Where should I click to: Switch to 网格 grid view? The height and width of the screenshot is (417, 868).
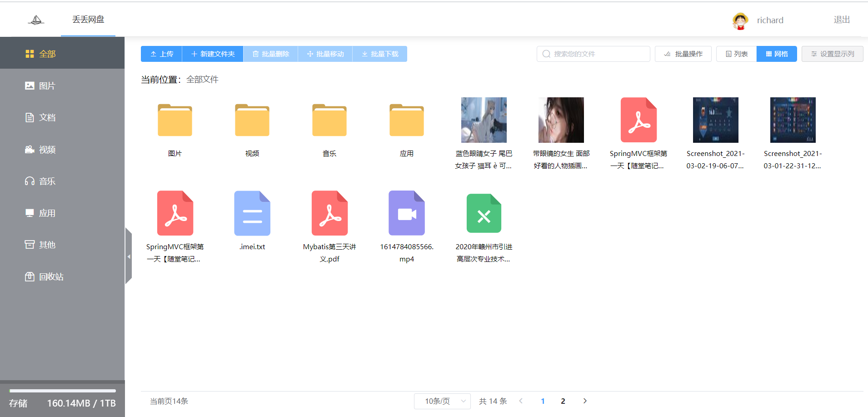coord(777,54)
